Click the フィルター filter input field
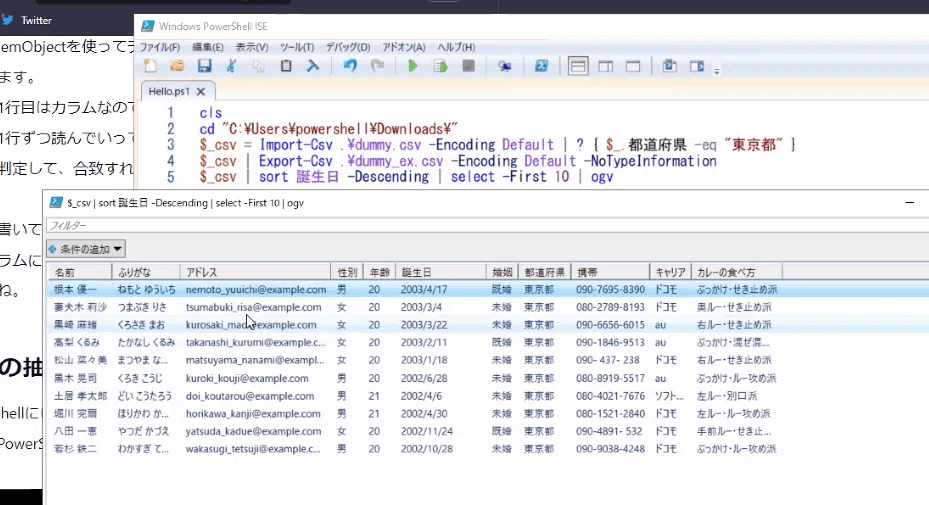 pos(487,225)
